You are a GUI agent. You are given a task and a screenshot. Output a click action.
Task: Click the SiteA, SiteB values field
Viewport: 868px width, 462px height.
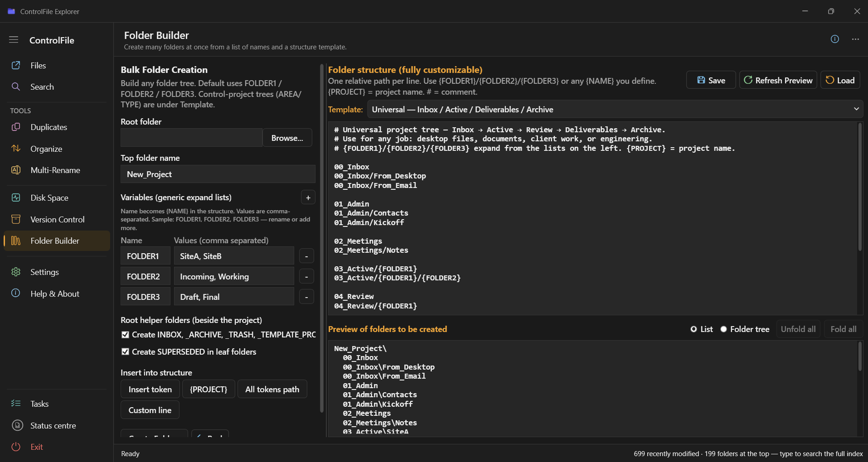234,256
